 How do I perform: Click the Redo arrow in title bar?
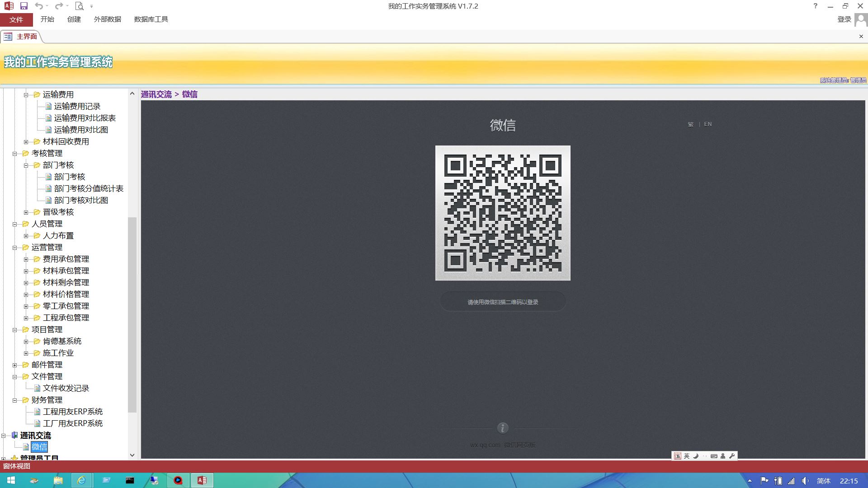pos(59,6)
